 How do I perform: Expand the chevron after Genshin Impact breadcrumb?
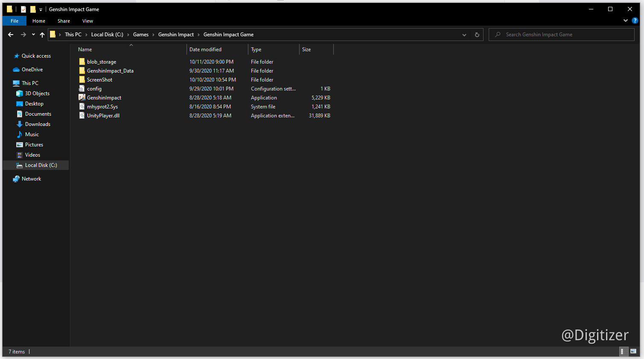point(198,35)
